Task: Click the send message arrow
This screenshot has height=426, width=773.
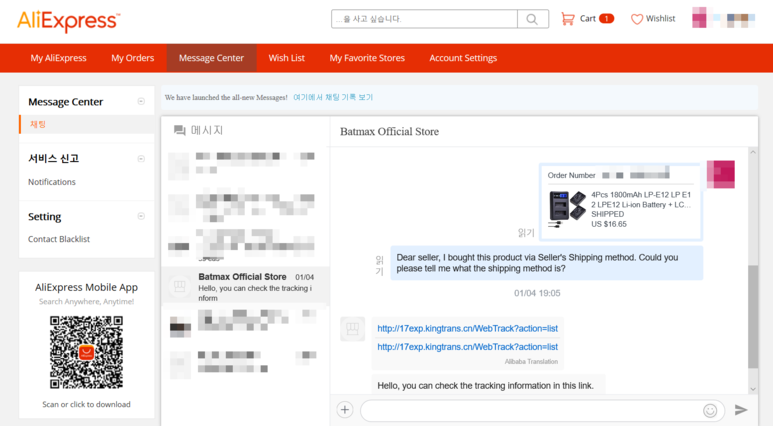Action: 741,410
